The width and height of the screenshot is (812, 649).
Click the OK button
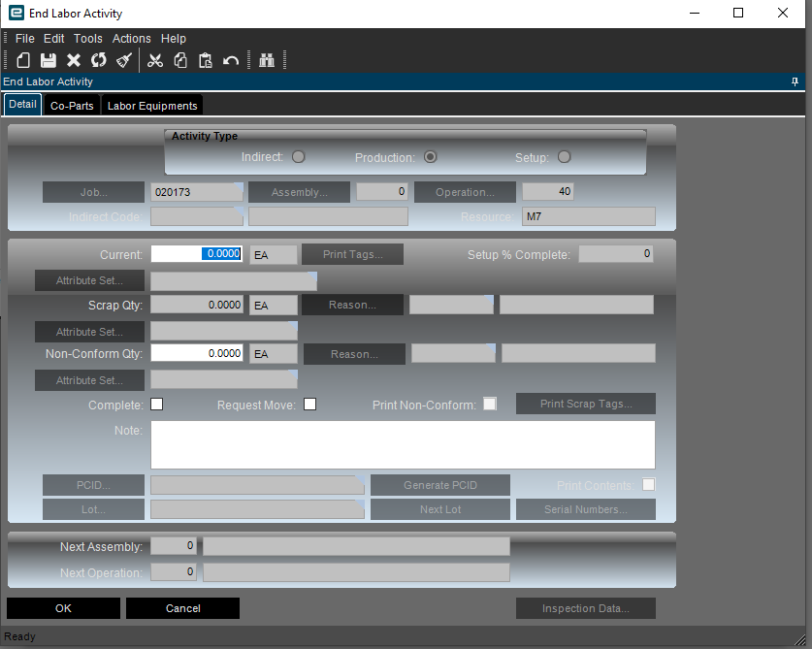pyautogui.click(x=63, y=608)
